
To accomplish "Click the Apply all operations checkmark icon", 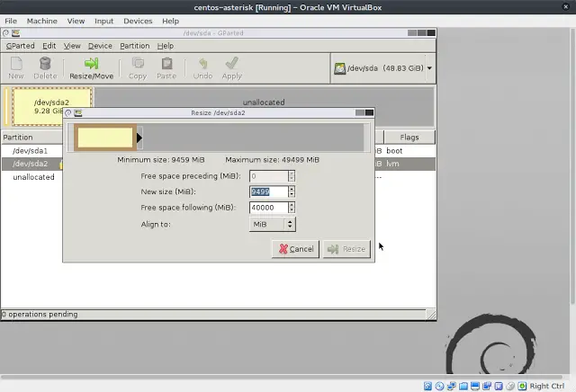I will coord(232,63).
